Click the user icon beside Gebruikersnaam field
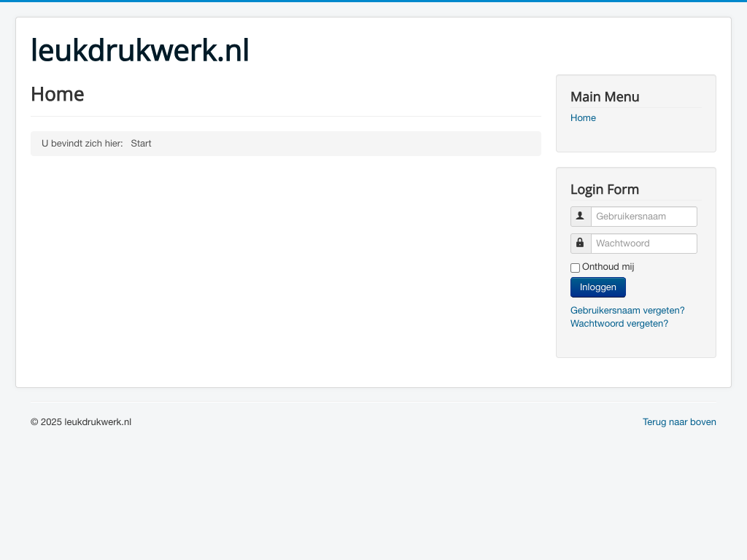Image resolution: width=747 pixels, height=560 pixels. pos(581,217)
